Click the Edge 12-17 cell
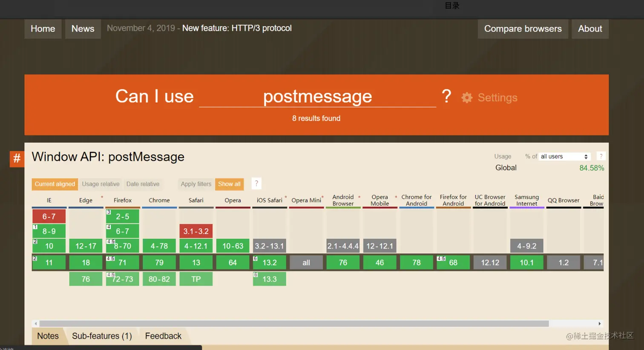The width and height of the screenshot is (644, 350). (x=86, y=246)
